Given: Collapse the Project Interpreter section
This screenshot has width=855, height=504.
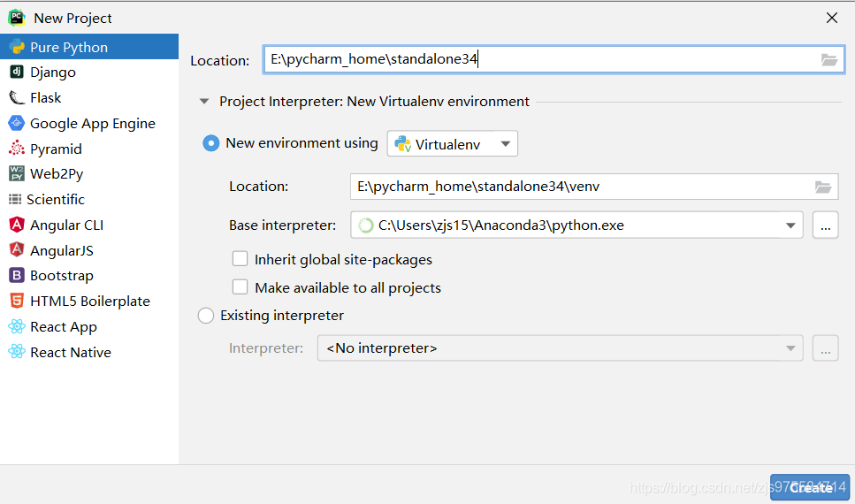Looking at the screenshot, I should (x=204, y=101).
